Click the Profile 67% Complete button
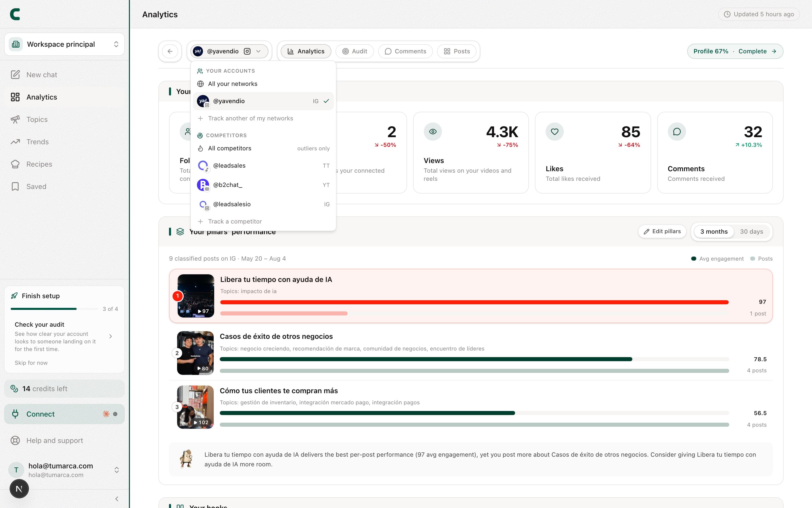Viewport: 812px width, 508px height. click(x=735, y=51)
